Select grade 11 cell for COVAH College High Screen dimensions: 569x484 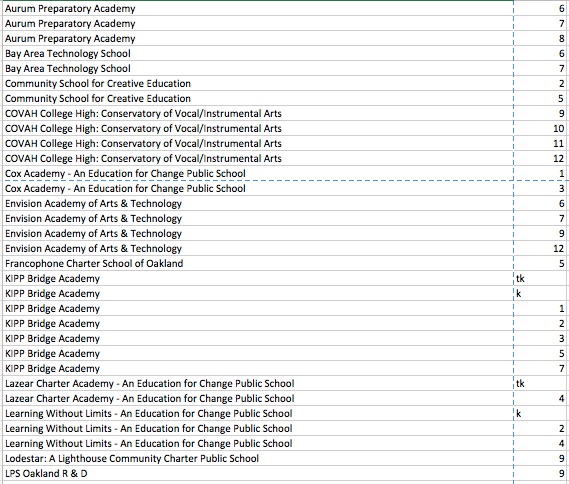tap(541, 143)
